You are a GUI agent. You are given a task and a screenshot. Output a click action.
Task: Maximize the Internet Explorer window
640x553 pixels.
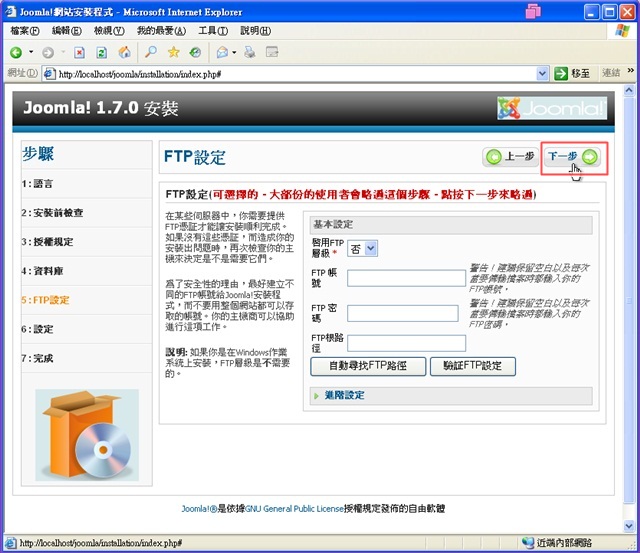609,12
